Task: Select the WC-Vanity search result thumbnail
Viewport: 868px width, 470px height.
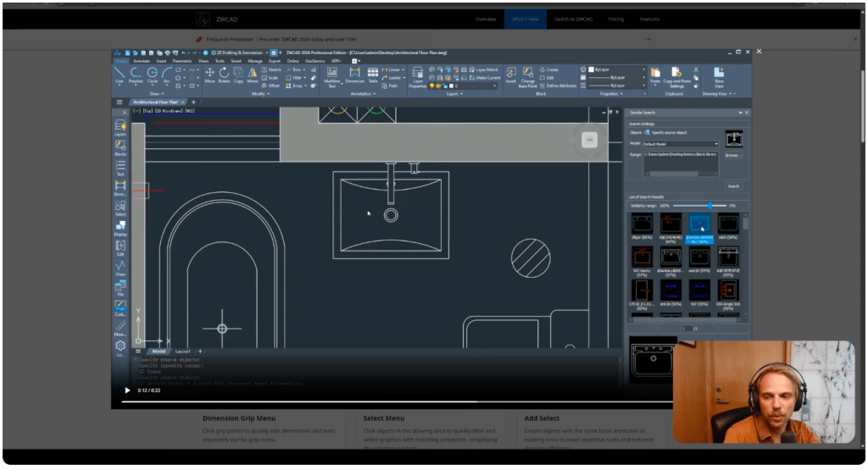Action: 642,257
